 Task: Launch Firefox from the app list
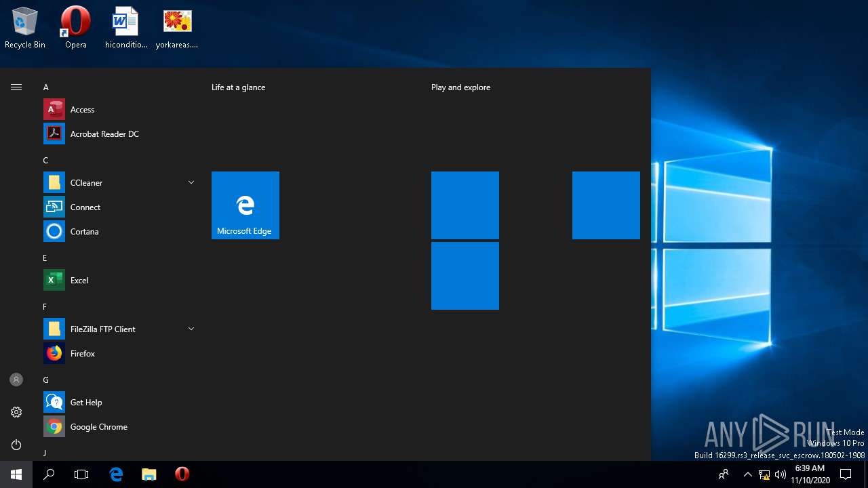(x=119, y=353)
